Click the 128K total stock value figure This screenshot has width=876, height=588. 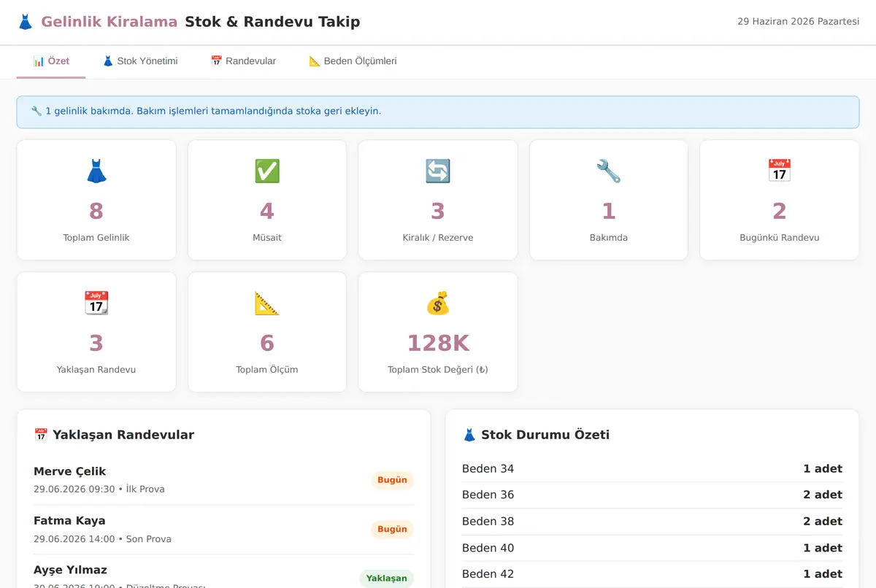(x=438, y=343)
